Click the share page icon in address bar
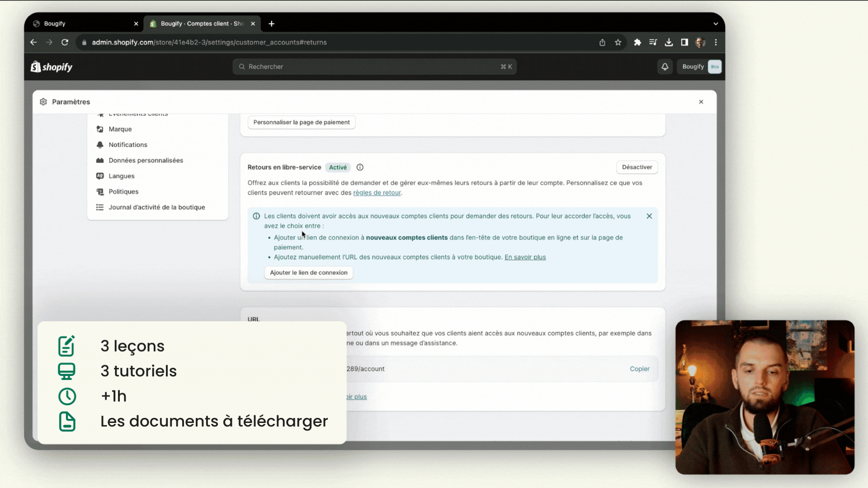This screenshot has height=488, width=868. (602, 42)
